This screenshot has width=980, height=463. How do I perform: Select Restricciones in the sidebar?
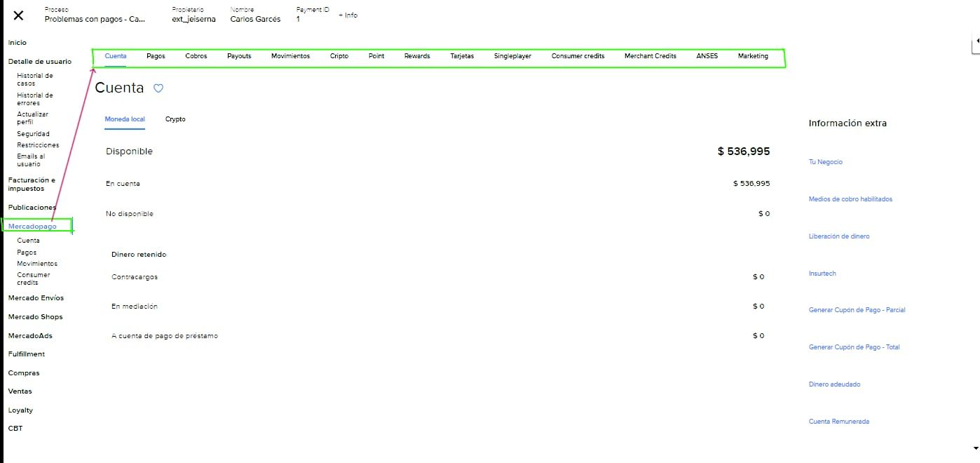[x=38, y=145]
